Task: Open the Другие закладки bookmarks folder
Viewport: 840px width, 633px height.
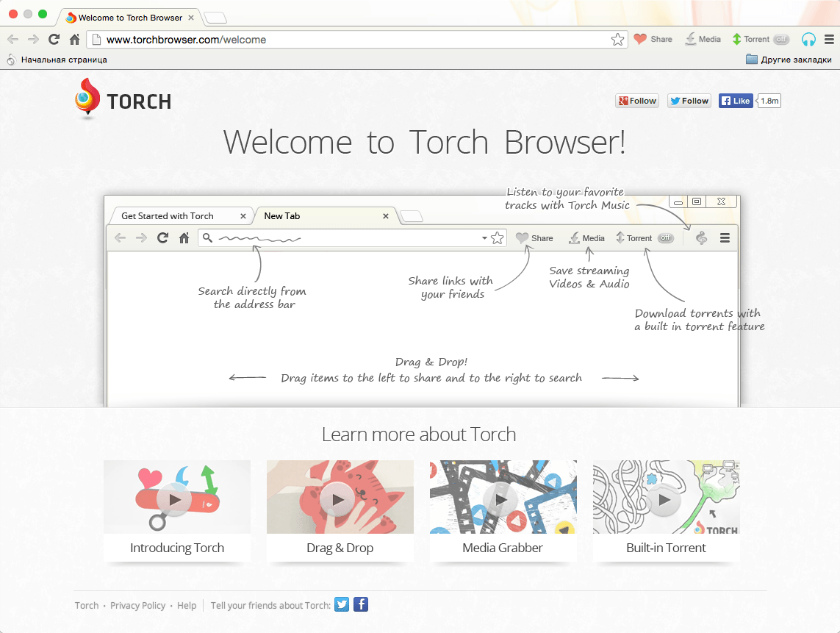Action: point(789,60)
